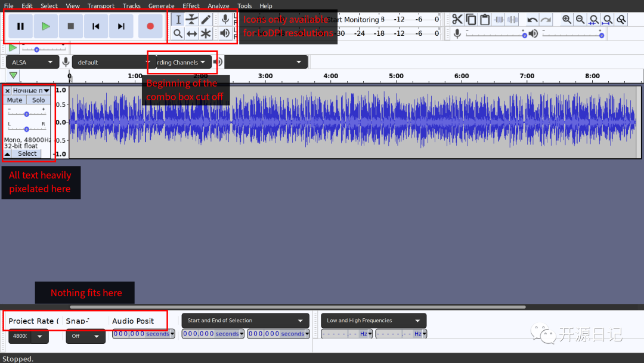Open the Help menu

[x=266, y=6]
